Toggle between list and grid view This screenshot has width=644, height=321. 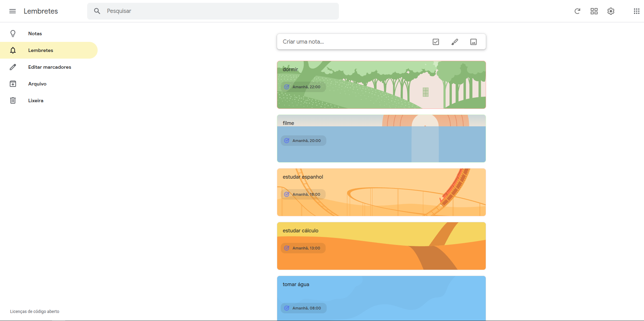click(x=594, y=11)
